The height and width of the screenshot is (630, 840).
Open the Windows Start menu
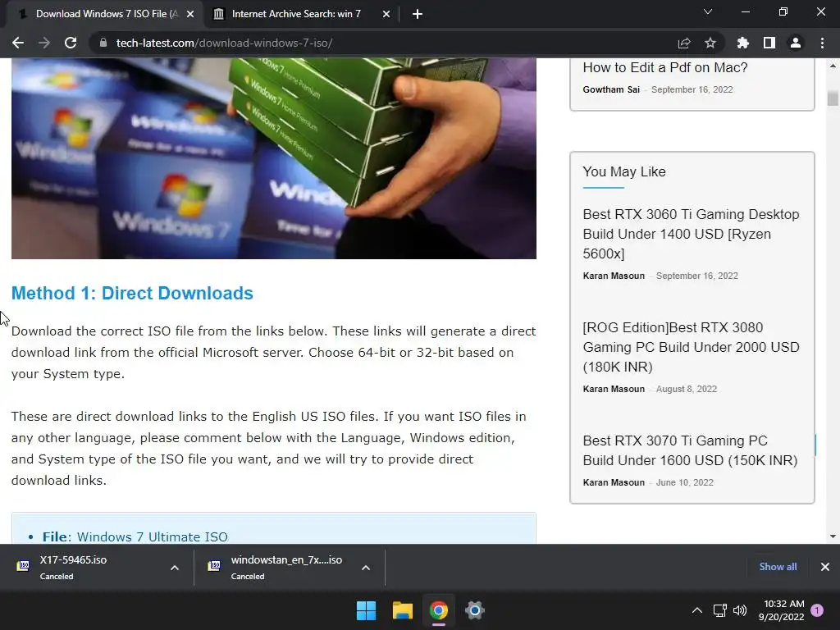[367, 610]
